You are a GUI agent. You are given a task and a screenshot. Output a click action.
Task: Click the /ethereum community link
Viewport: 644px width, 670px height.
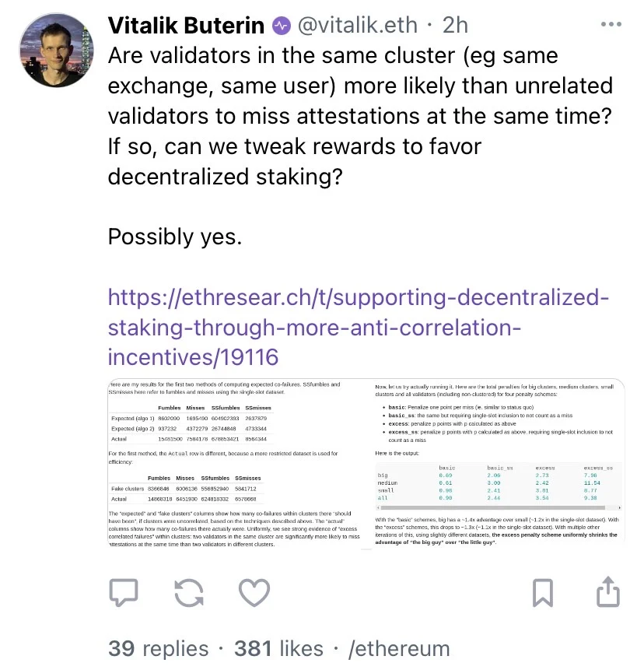click(401, 647)
